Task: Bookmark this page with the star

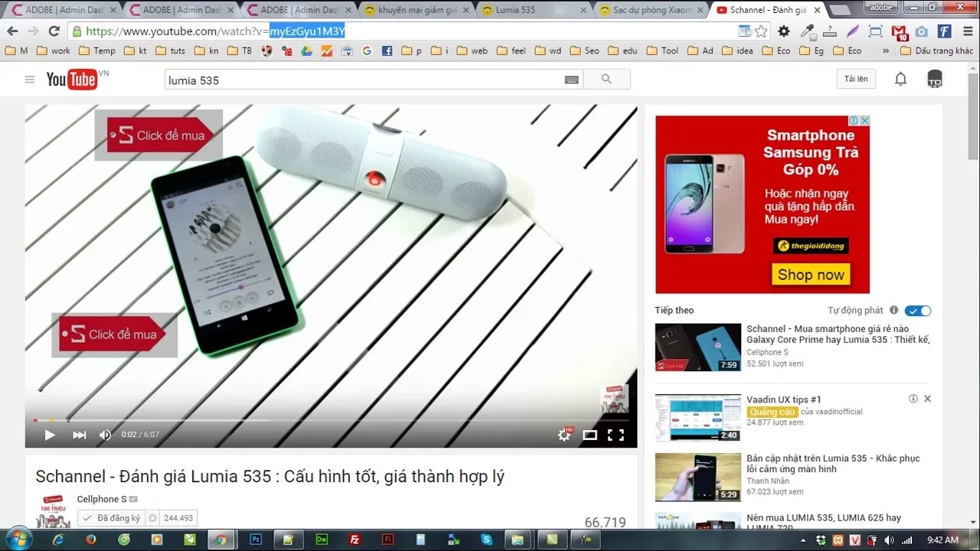Action: (761, 31)
